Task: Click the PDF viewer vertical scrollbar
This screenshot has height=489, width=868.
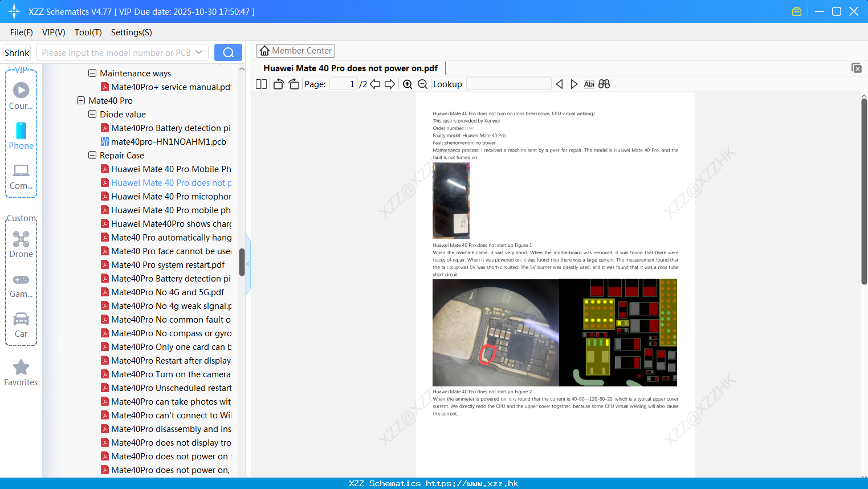Action: [864, 191]
